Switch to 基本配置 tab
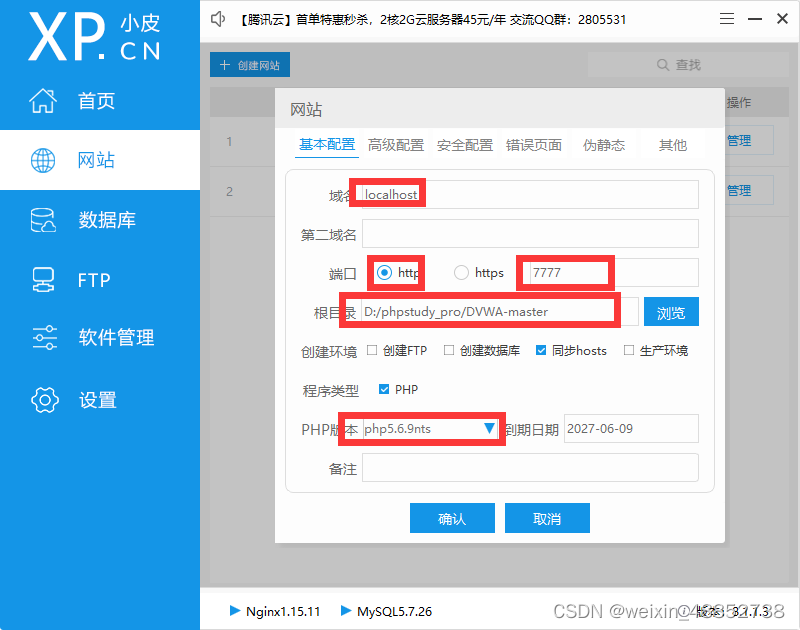The width and height of the screenshot is (800, 630). 327,145
